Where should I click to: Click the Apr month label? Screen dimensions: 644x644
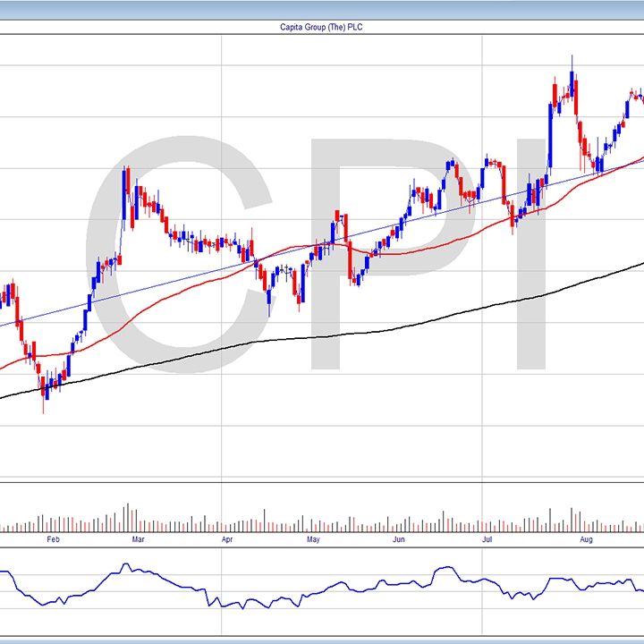pyautogui.click(x=227, y=540)
